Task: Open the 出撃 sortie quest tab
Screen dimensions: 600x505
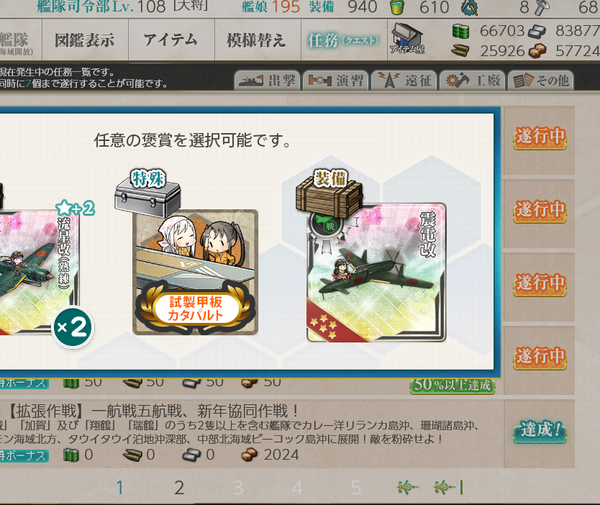Action: [267, 80]
